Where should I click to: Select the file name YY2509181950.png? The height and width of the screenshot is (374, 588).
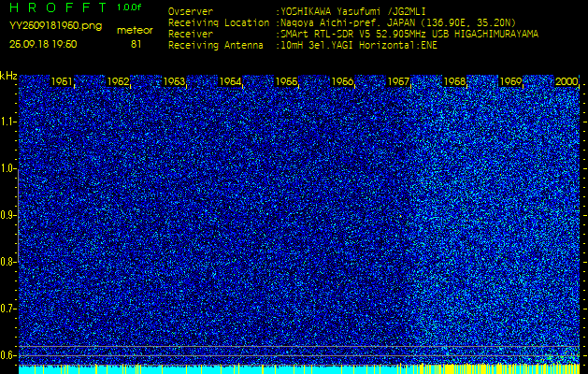pos(55,26)
